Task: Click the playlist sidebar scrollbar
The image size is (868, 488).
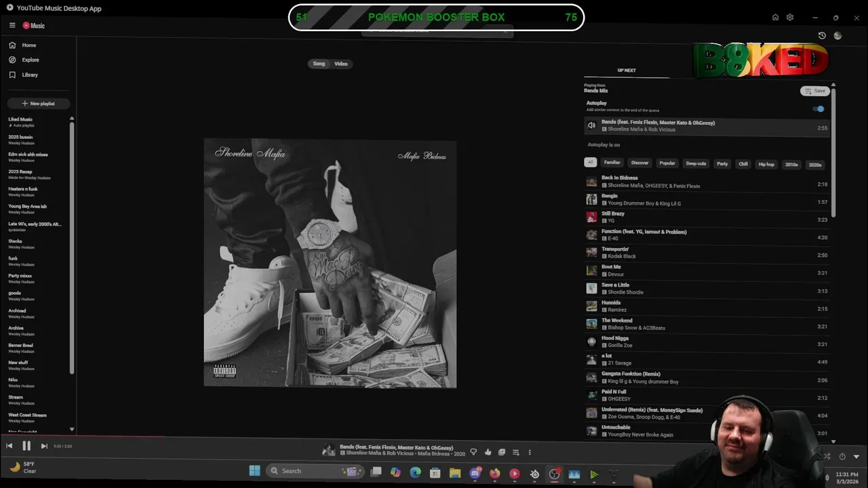Action: click(72, 247)
